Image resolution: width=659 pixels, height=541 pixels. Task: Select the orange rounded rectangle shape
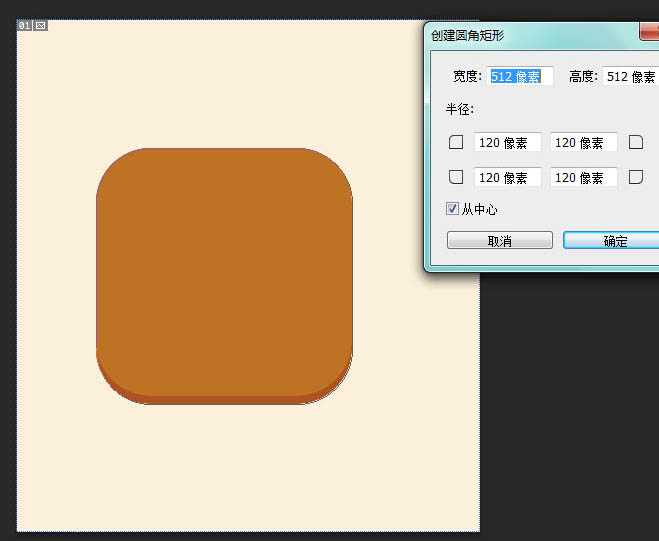(x=224, y=275)
